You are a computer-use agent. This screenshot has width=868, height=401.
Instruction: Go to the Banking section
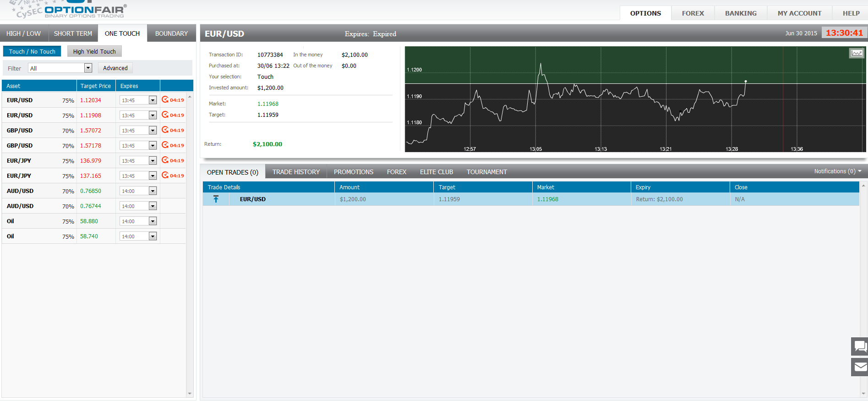click(x=741, y=13)
